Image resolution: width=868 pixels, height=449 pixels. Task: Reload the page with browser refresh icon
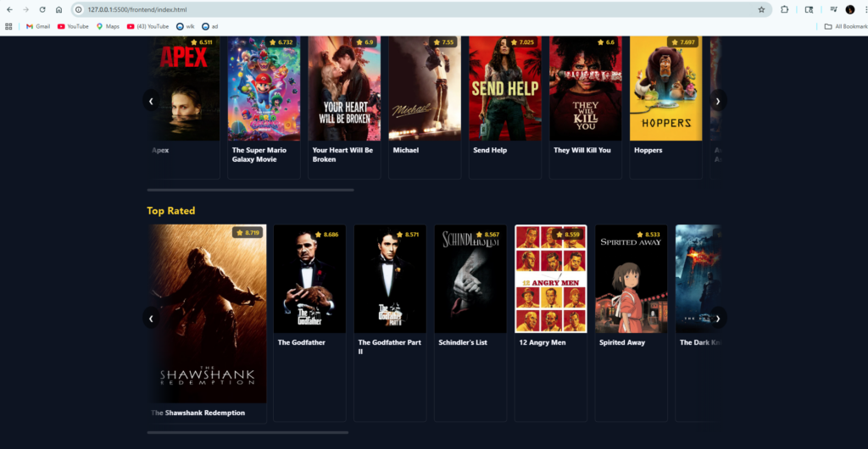pyautogui.click(x=42, y=9)
